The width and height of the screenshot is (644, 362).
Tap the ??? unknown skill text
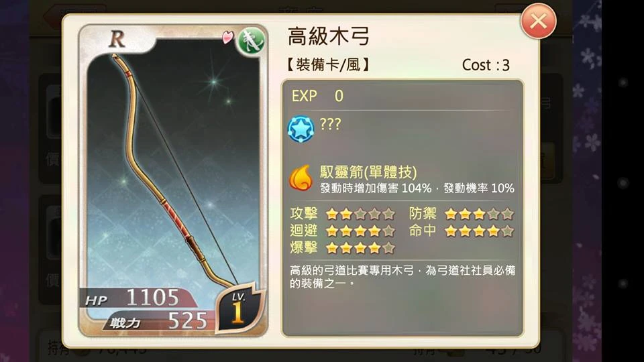point(330,124)
